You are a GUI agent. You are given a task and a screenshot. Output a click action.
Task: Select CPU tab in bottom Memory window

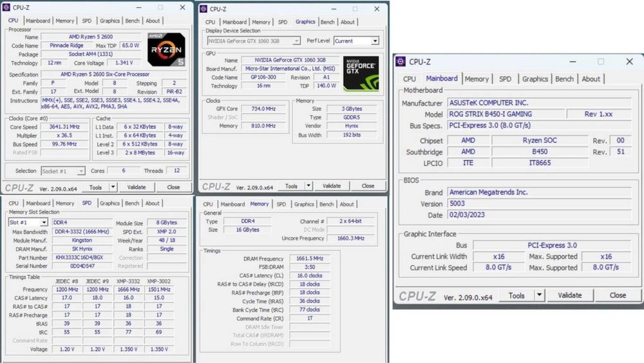pyautogui.click(x=208, y=204)
